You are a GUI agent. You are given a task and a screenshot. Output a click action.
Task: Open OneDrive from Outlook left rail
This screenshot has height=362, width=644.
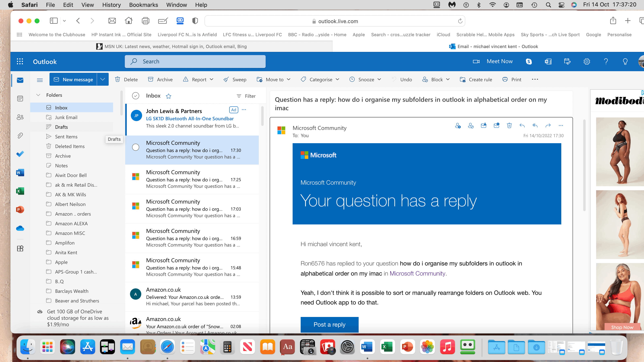20,228
